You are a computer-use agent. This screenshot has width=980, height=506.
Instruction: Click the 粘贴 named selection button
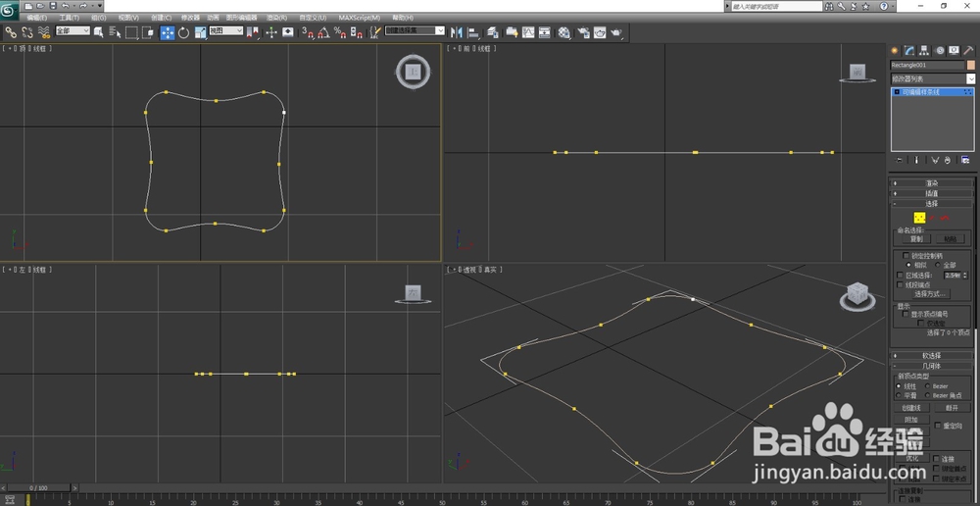click(x=950, y=239)
